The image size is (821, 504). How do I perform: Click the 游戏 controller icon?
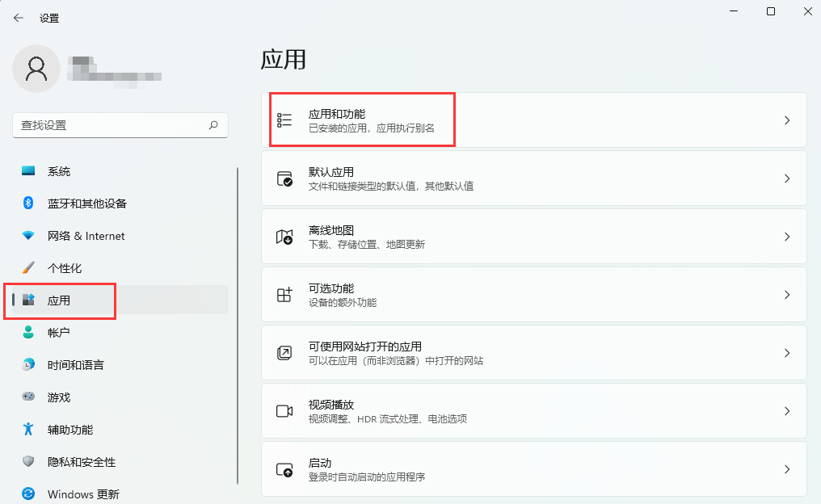point(28,397)
